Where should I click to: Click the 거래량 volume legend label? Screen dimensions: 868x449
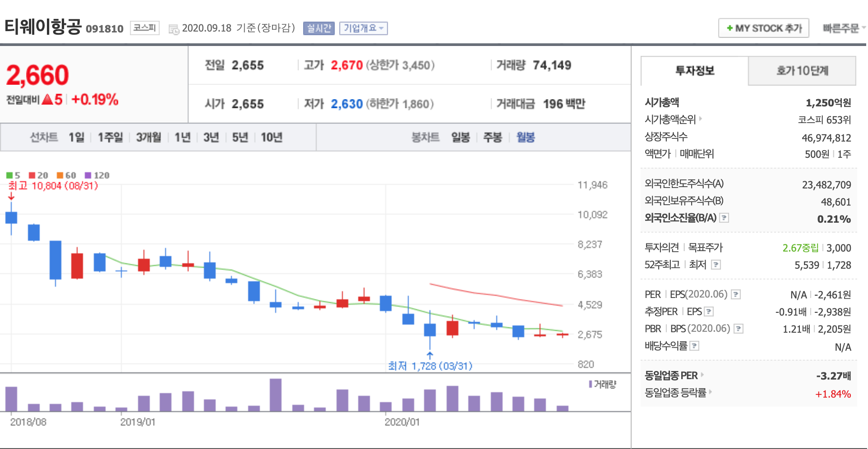pyautogui.click(x=605, y=384)
